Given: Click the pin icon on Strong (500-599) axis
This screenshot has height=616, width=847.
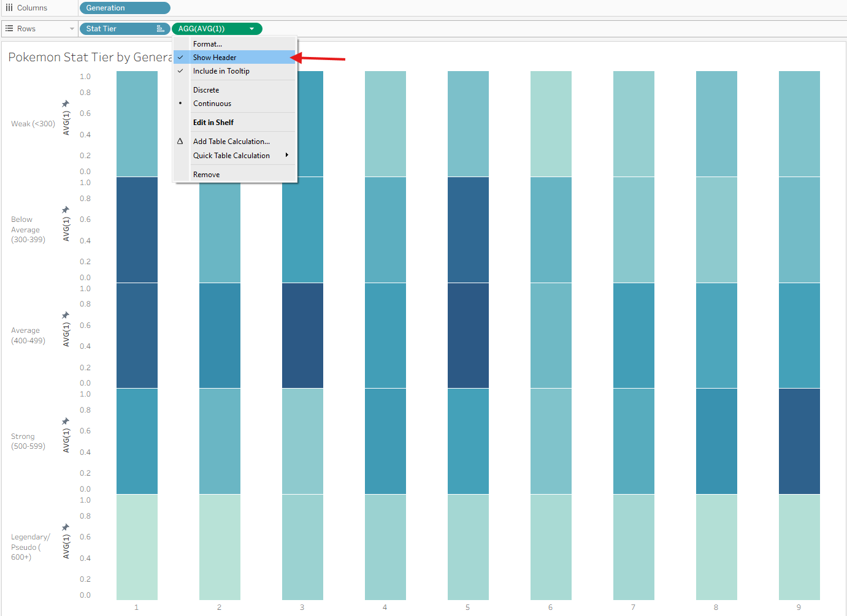Looking at the screenshot, I should tap(66, 421).
